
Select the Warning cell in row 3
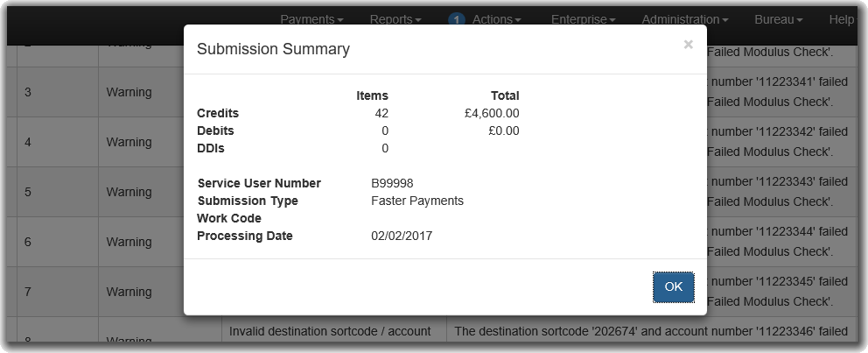point(129,92)
